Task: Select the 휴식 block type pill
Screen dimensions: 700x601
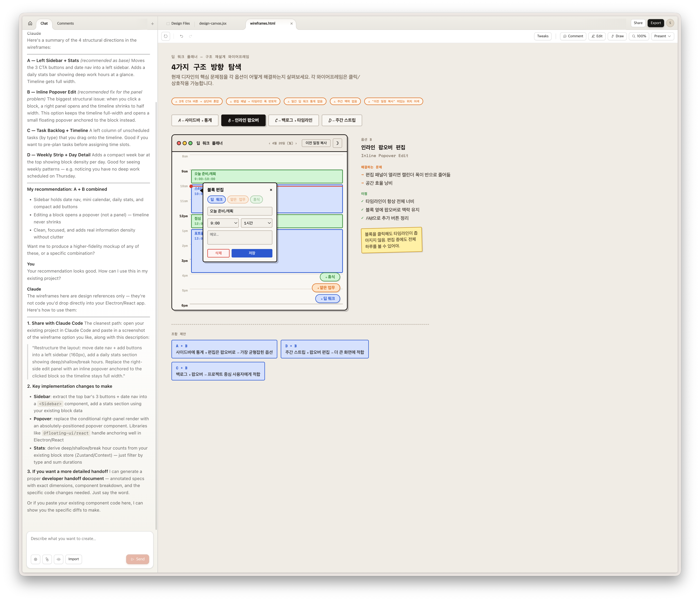Action: [x=256, y=199]
